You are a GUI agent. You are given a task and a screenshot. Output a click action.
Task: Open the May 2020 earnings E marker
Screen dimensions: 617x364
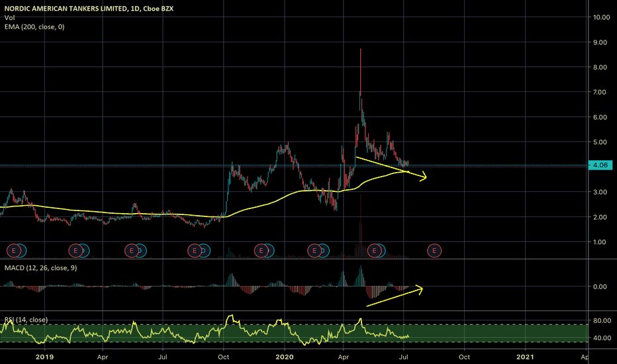374,250
